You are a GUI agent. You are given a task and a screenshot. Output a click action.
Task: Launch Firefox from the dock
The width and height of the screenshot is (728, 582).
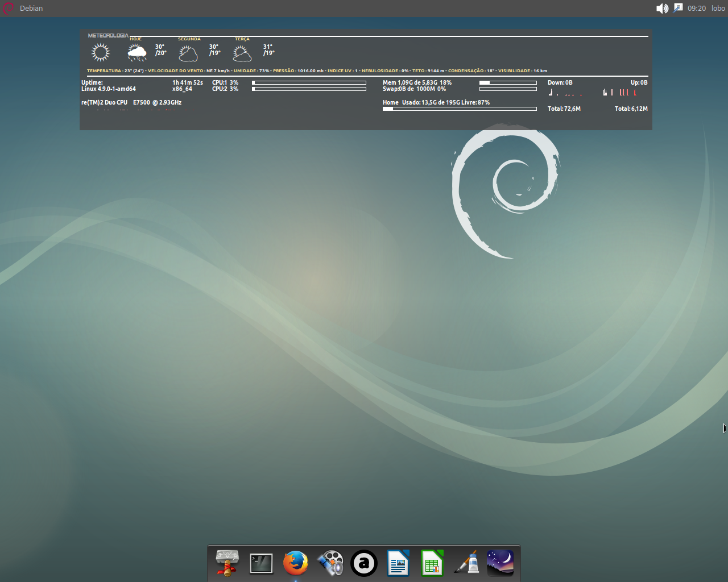(295, 563)
